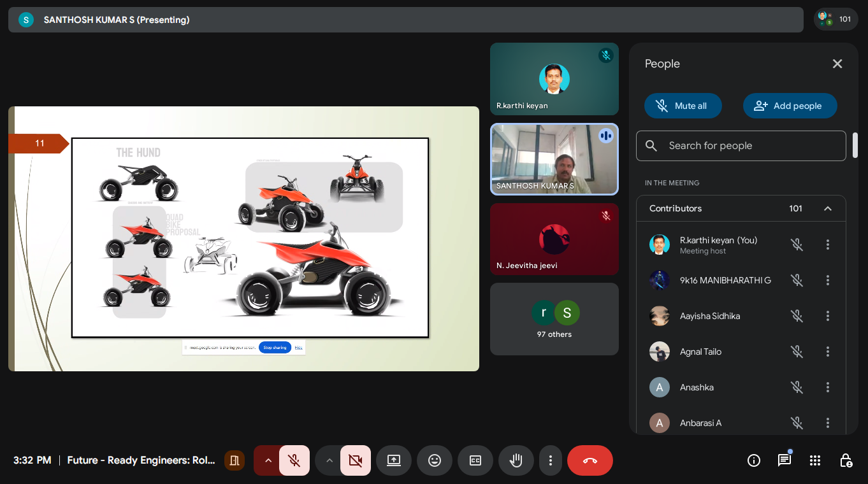The width and height of the screenshot is (868, 484).
Task: Click the red leave call button
Action: coord(590,460)
